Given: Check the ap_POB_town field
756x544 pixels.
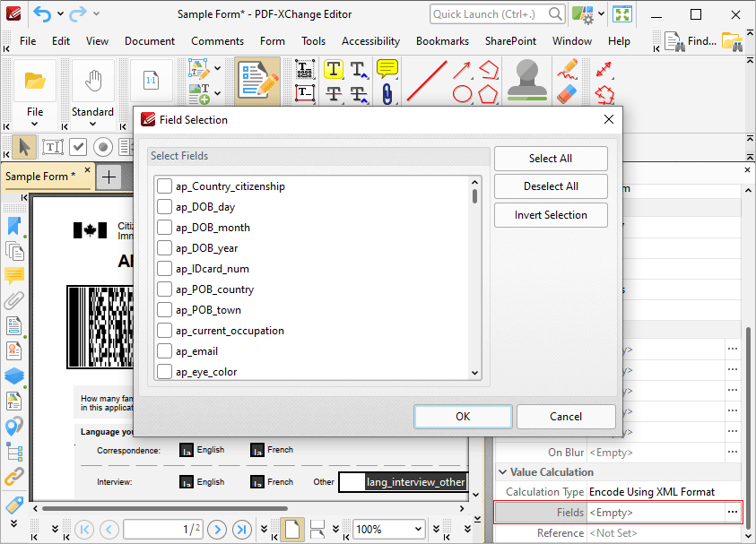Looking at the screenshot, I should click(x=164, y=310).
